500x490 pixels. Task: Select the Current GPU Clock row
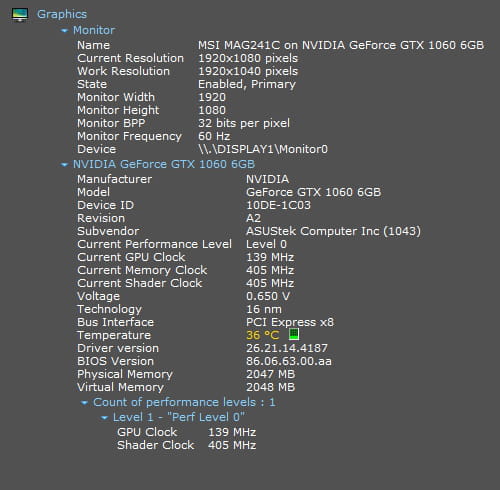click(185, 257)
